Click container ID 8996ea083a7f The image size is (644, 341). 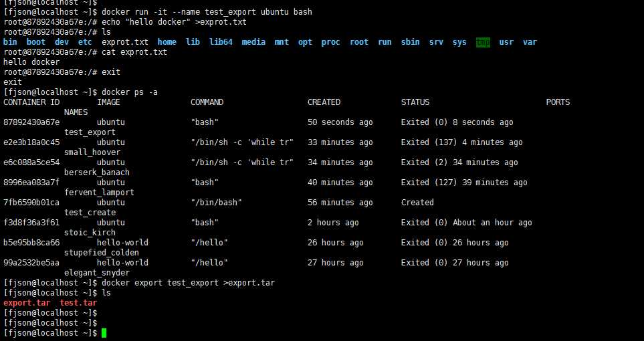click(x=31, y=183)
